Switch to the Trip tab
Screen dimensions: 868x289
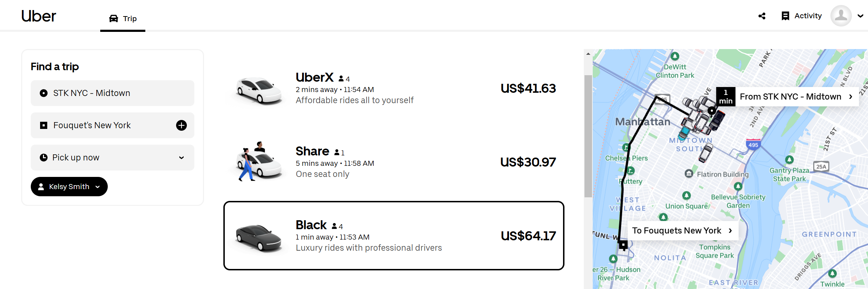click(x=123, y=19)
